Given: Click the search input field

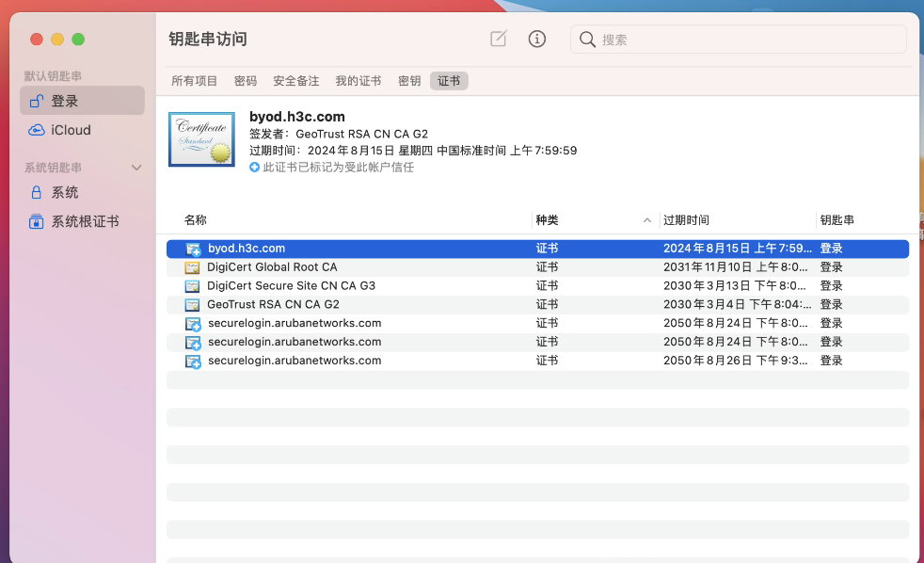Looking at the screenshot, I should (x=738, y=40).
